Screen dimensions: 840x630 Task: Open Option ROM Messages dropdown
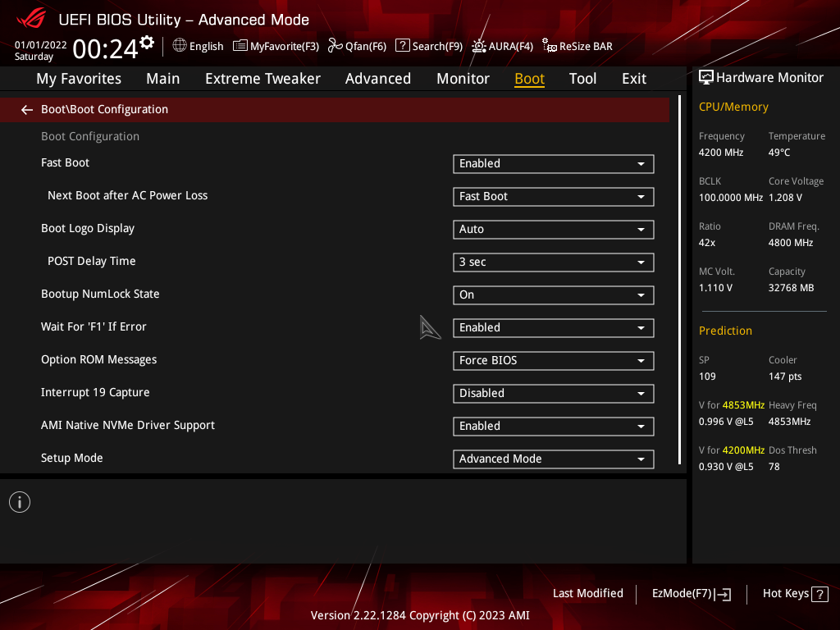tap(554, 361)
